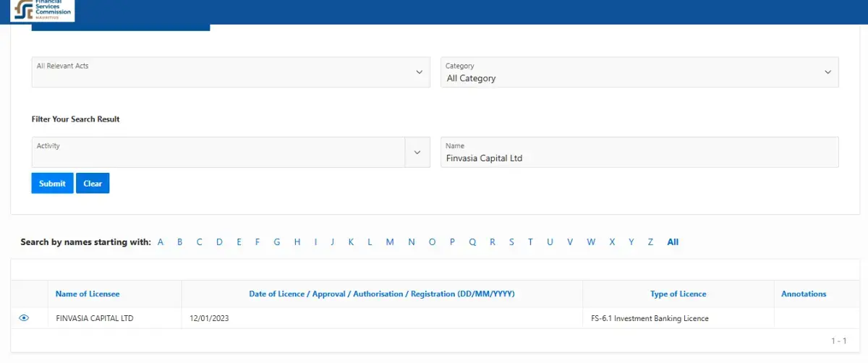
Task: Sort by Date of Licence column header
Action: 382,294
